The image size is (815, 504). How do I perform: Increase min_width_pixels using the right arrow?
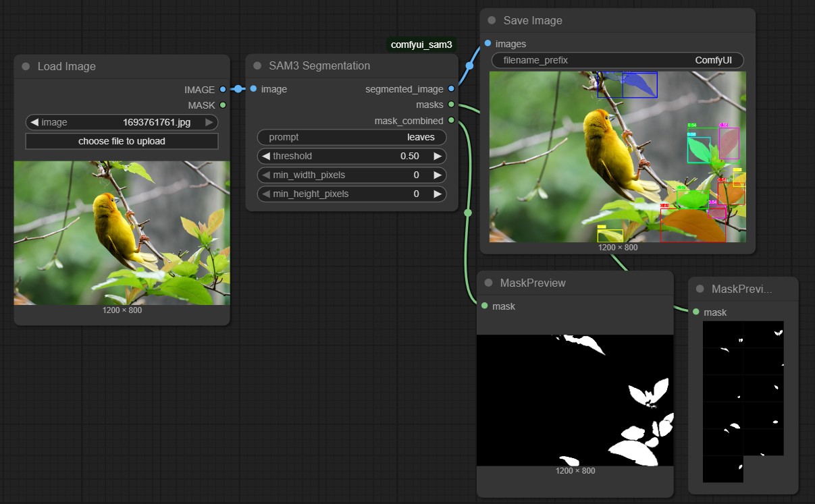[x=438, y=175]
